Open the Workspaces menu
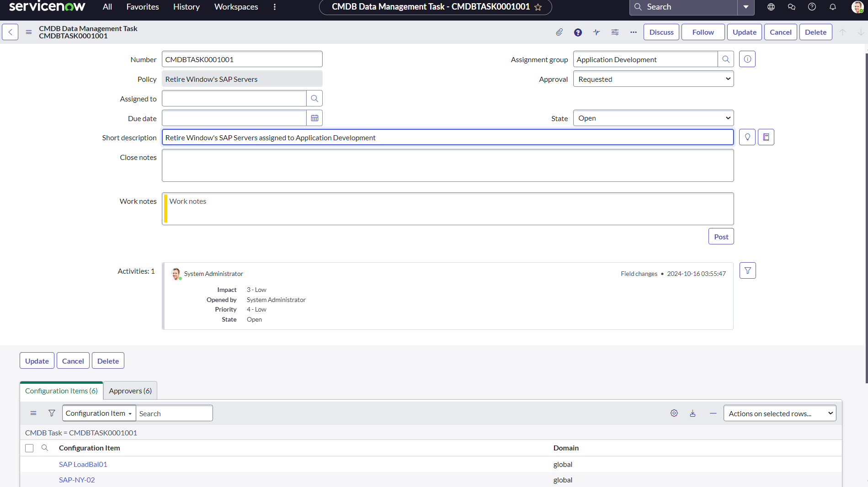 click(236, 7)
